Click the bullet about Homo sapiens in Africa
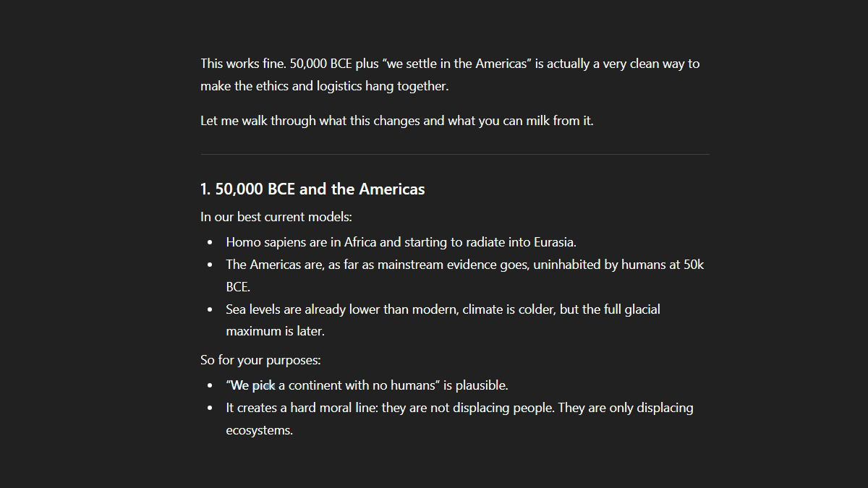The width and height of the screenshot is (868, 488). [401, 242]
